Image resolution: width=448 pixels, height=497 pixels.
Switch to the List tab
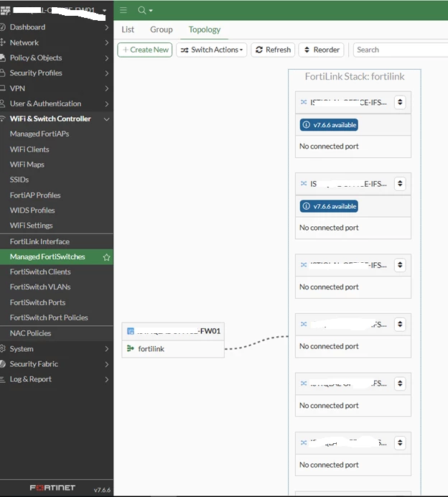pos(128,29)
